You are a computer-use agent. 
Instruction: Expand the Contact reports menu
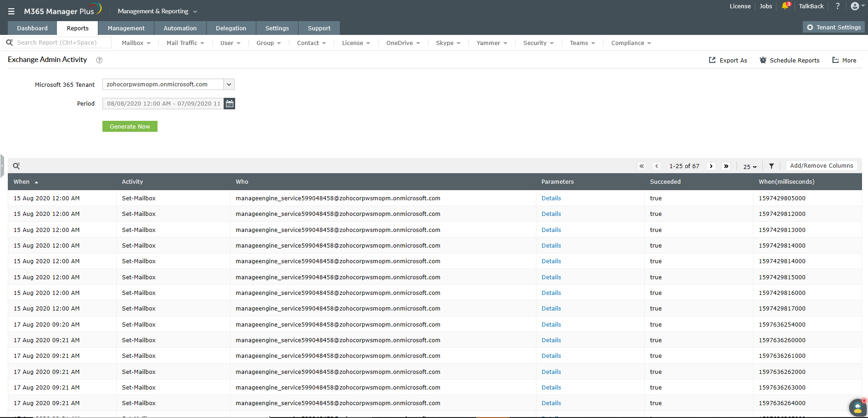tap(311, 43)
